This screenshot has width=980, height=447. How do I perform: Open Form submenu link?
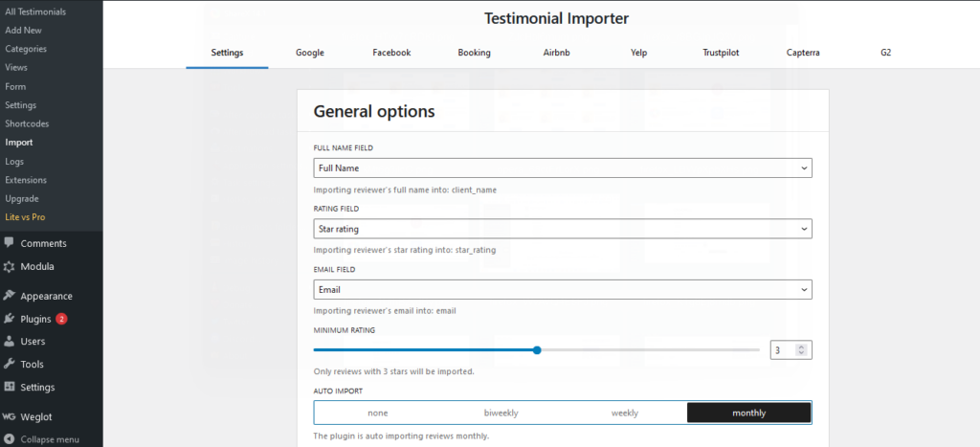coord(15,86)
